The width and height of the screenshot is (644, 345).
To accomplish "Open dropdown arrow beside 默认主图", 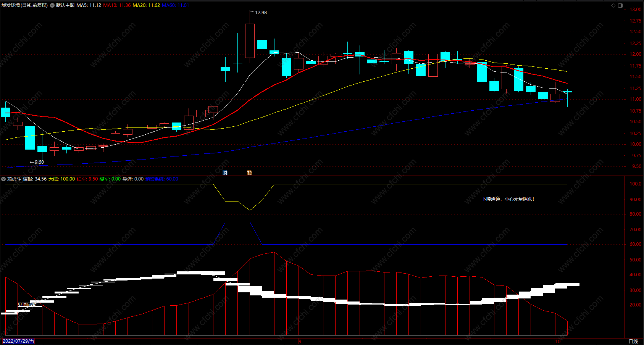I will [x=52, y=5].
